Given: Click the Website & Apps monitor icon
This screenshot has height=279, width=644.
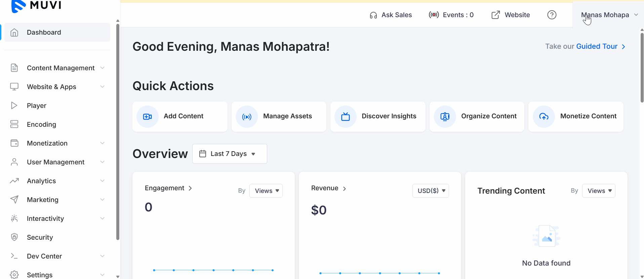Looking at the screenshot, I should 14,87.
